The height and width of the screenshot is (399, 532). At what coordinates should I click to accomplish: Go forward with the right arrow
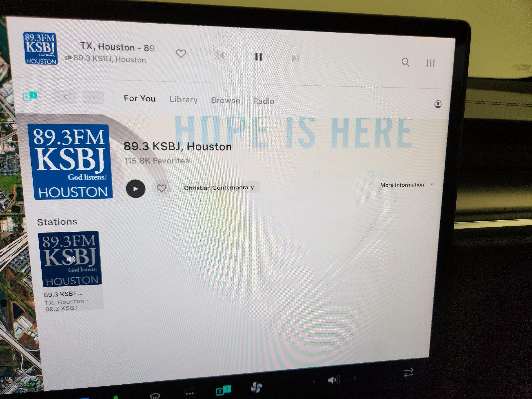(x=94, y=97)
